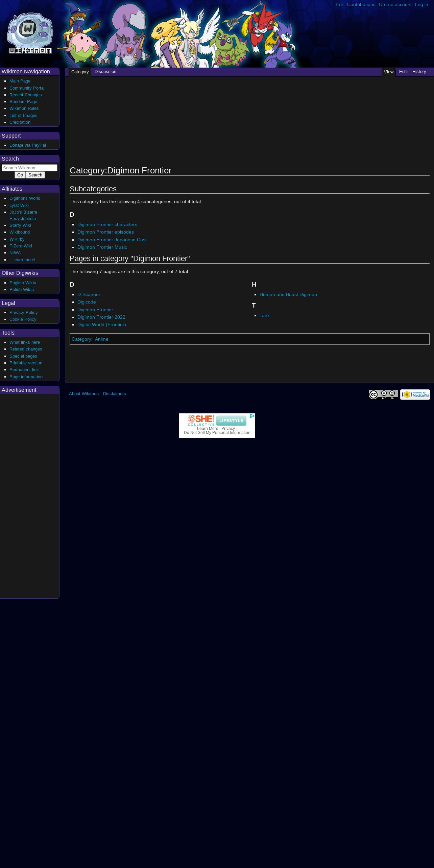
Task: Open the Wikibound affiliate link
Action: (x=20, y=232)
